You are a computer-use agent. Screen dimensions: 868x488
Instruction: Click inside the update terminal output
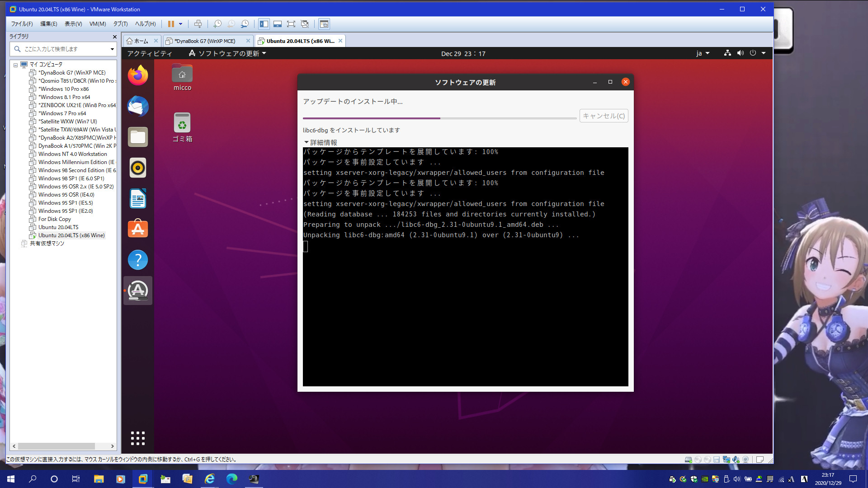tap(465, 267)
